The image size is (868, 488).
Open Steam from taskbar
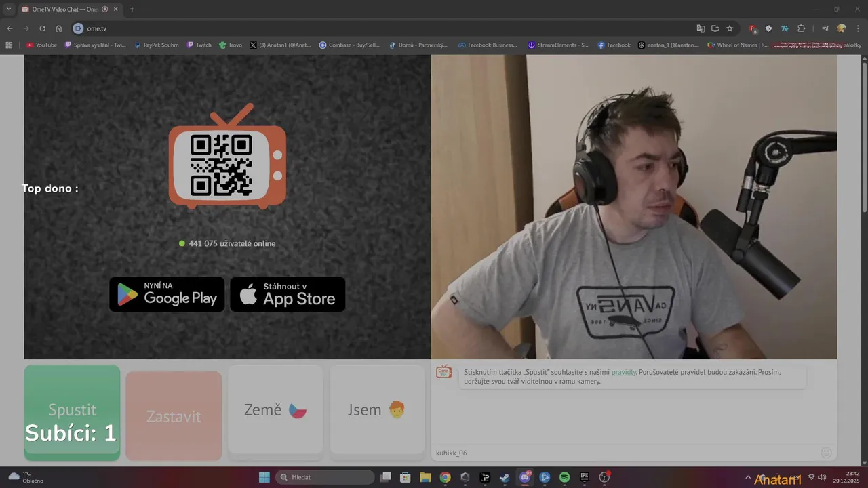(x=505, y=477)
